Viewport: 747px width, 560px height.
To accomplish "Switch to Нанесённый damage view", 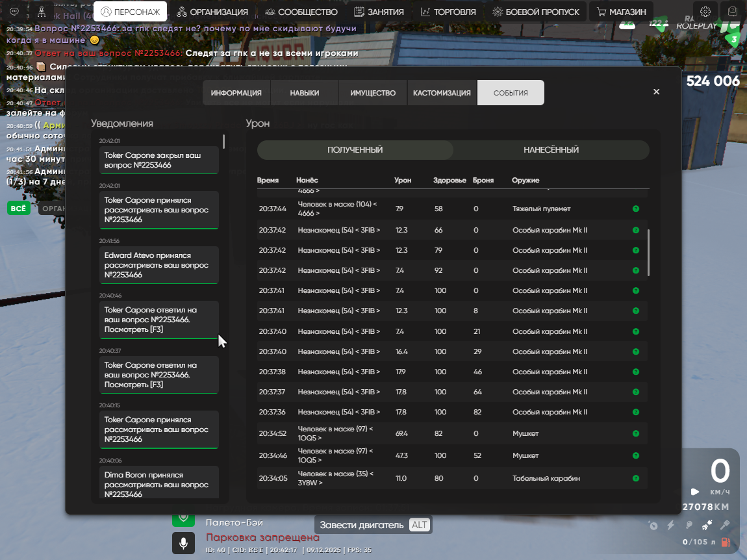I will click(x=551, y=150).
